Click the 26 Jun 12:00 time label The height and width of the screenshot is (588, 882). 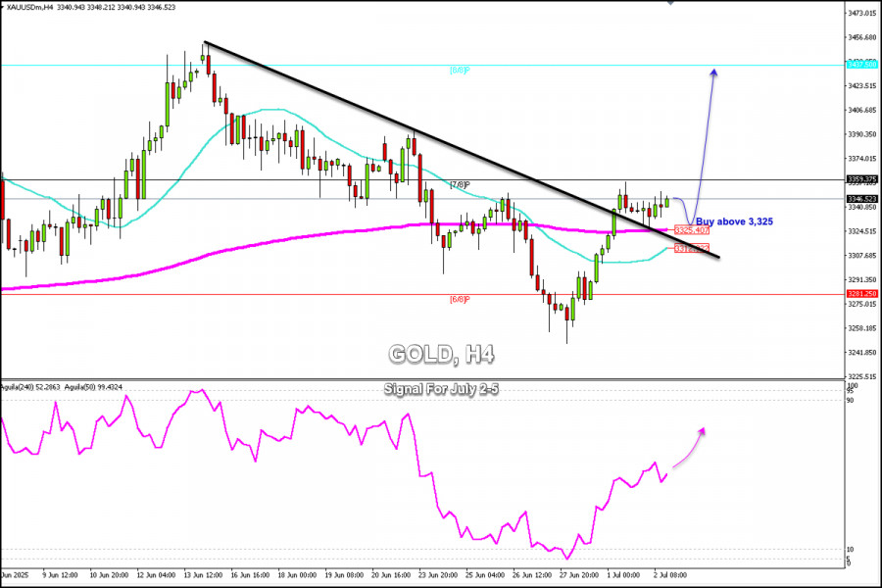point(531,575)
